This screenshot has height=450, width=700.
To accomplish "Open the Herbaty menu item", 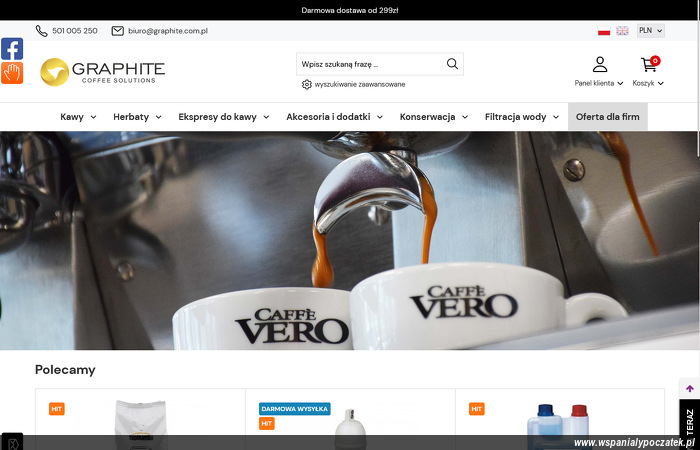I will pyautogui.click(x=131, y=117).
